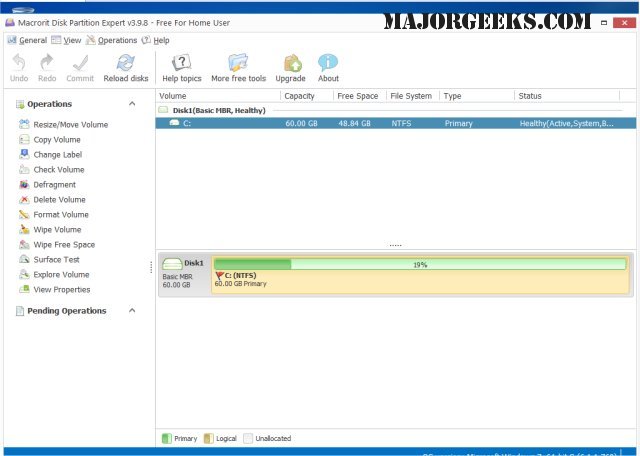The width and height of the screenshot is (640, 456).
Task: Click the Surface Test icon
Action: pos(24,259)
